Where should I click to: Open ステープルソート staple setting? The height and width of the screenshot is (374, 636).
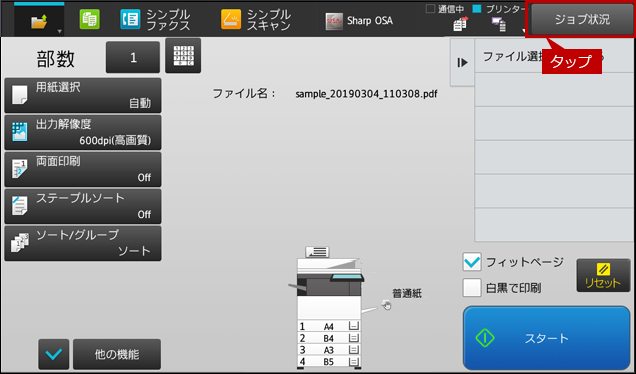[83, 206]
